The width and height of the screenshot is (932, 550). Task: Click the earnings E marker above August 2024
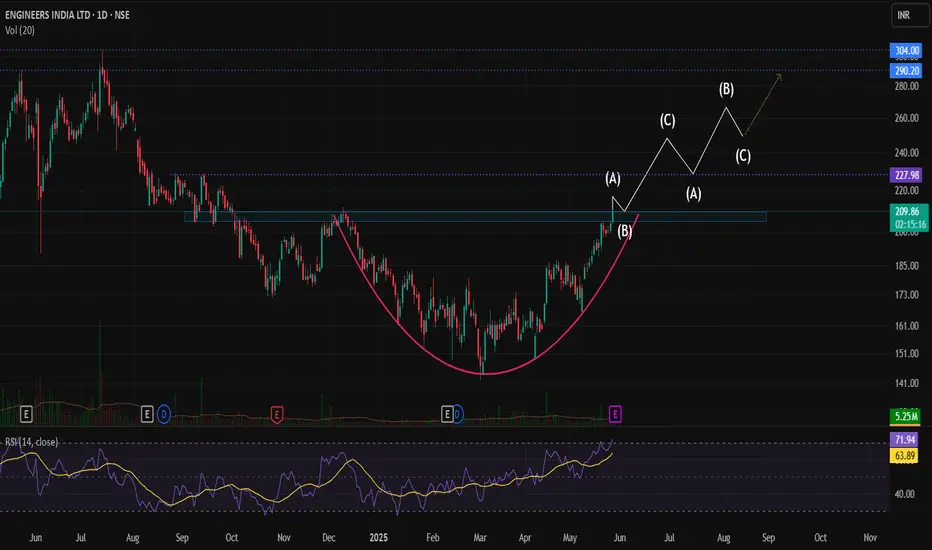pyautogui.click(x=147, y=414)
